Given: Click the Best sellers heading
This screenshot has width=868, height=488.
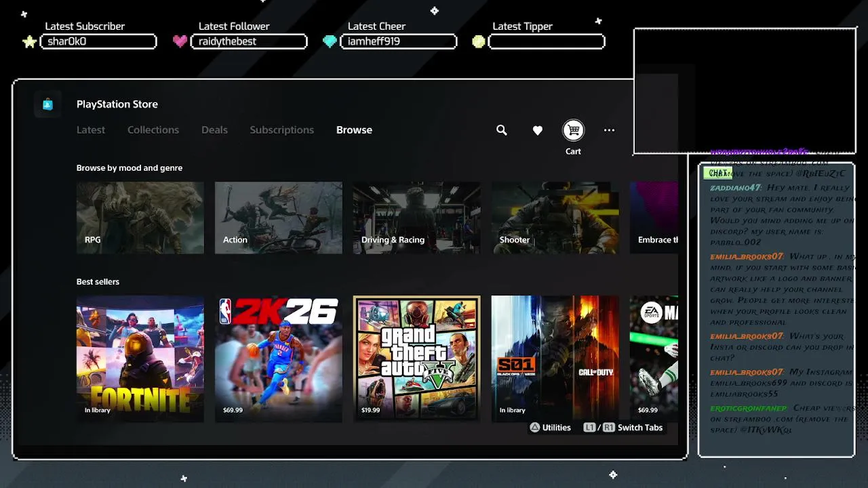Looking at the screenshot, I should click(98, 282).
